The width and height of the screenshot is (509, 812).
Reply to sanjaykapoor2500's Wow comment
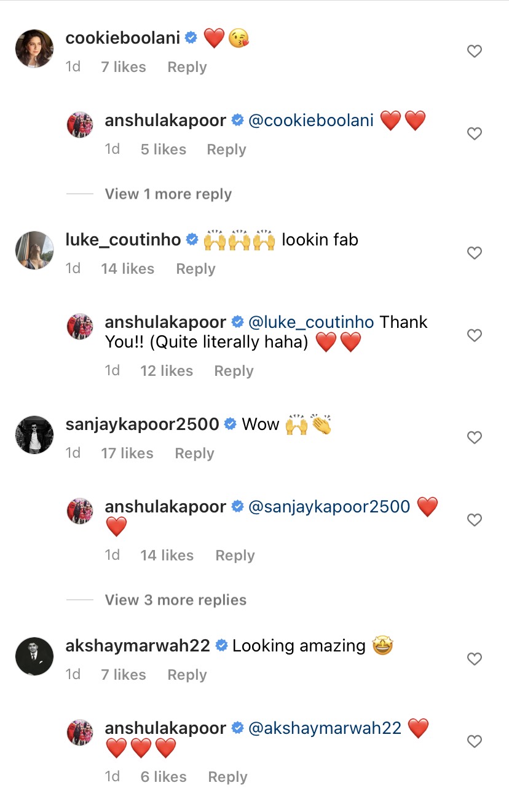[194, 453]
